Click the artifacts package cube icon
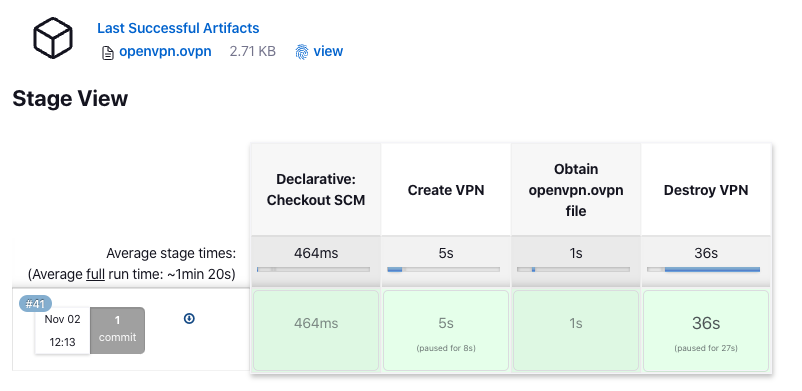The width and height of the screenshot is (802, 391). click(x=53, y=38)
